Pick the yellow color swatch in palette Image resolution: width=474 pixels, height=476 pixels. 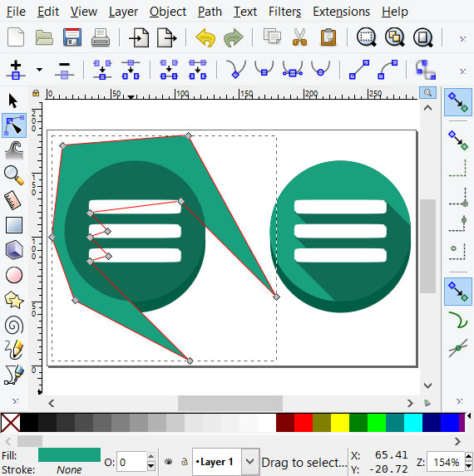(x=339, y=423)
